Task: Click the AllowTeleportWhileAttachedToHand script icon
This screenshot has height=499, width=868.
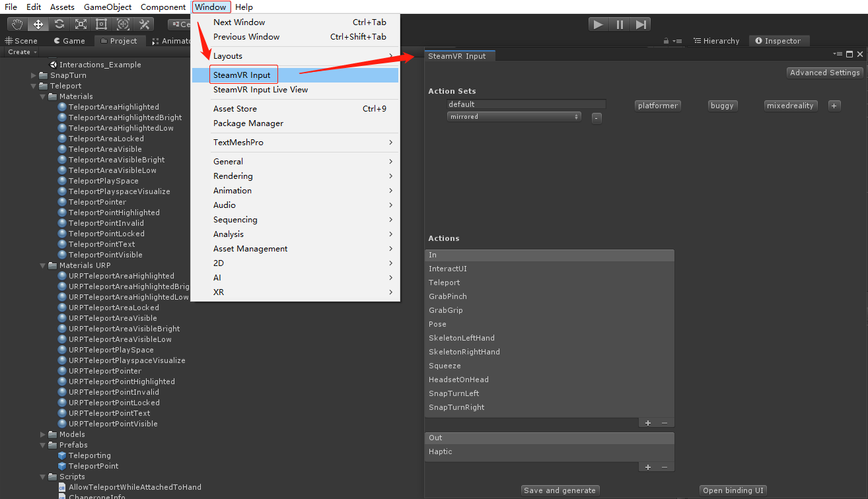Action: pyautogui.click(x=63, y=487)
